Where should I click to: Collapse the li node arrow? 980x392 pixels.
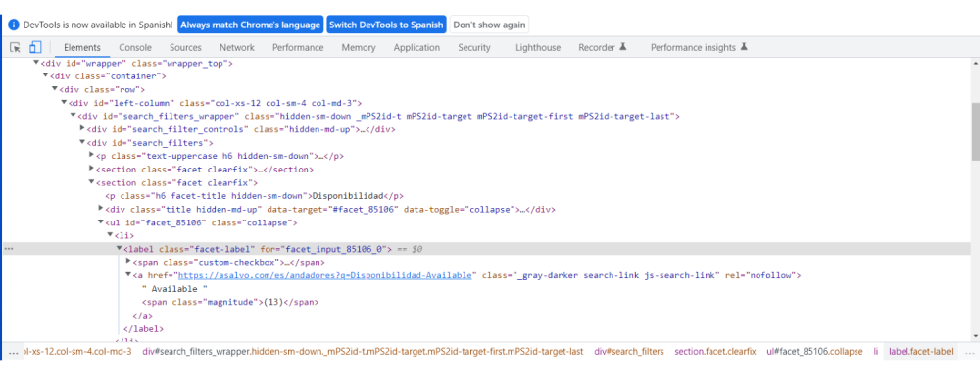coord(110,235)
